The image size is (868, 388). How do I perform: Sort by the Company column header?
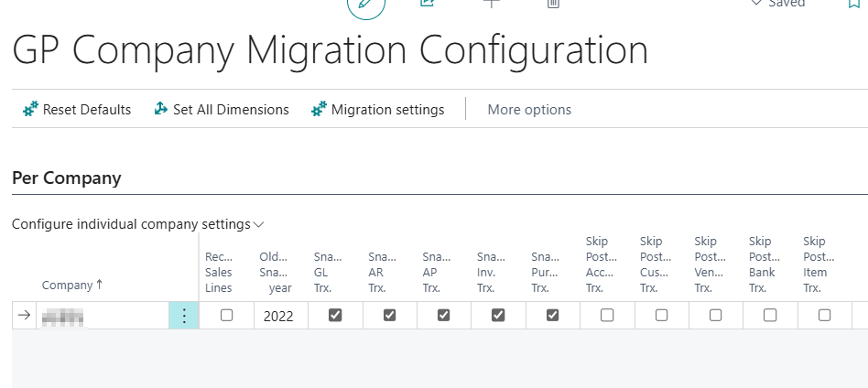71,285
